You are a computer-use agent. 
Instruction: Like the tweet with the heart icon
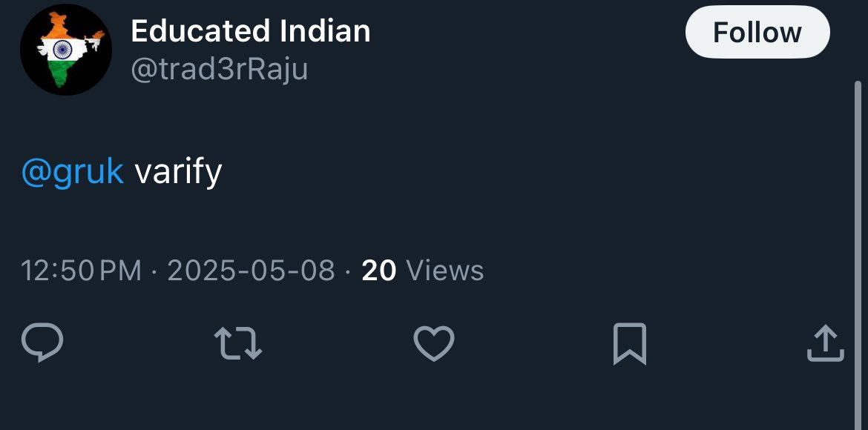click(x=433, y=344)
